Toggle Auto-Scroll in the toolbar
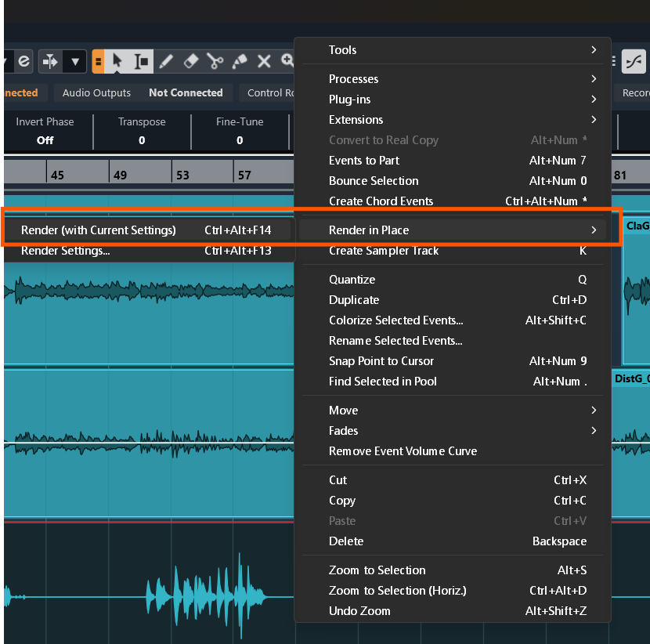The width and height of the screenshot is (650, 644). tap(50, 61)
